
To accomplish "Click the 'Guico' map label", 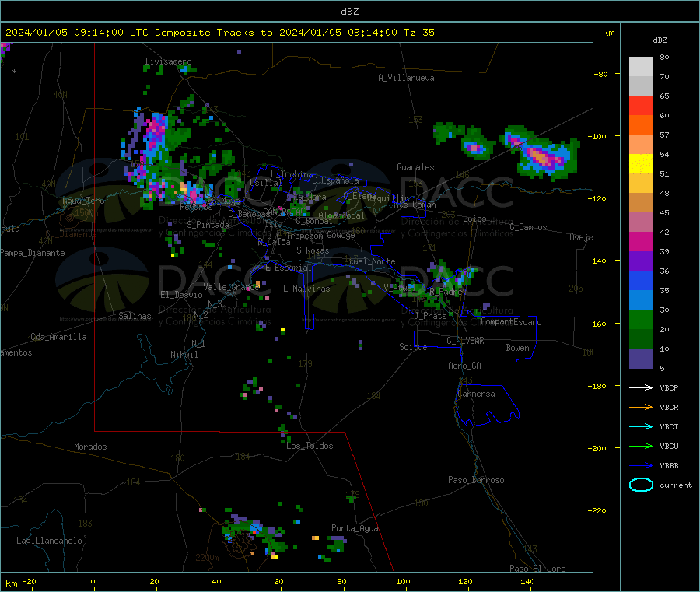I will coord(474,219).
